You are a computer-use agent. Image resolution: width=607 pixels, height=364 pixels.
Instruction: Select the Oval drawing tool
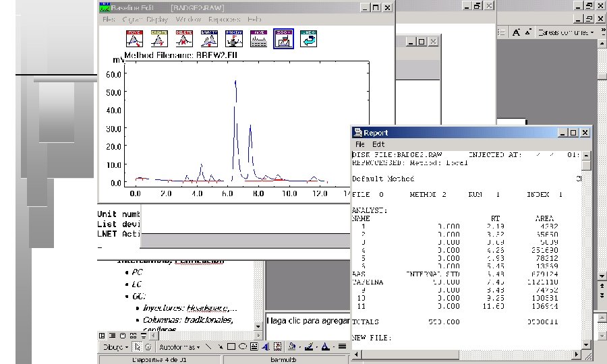(x=242, y=346)
